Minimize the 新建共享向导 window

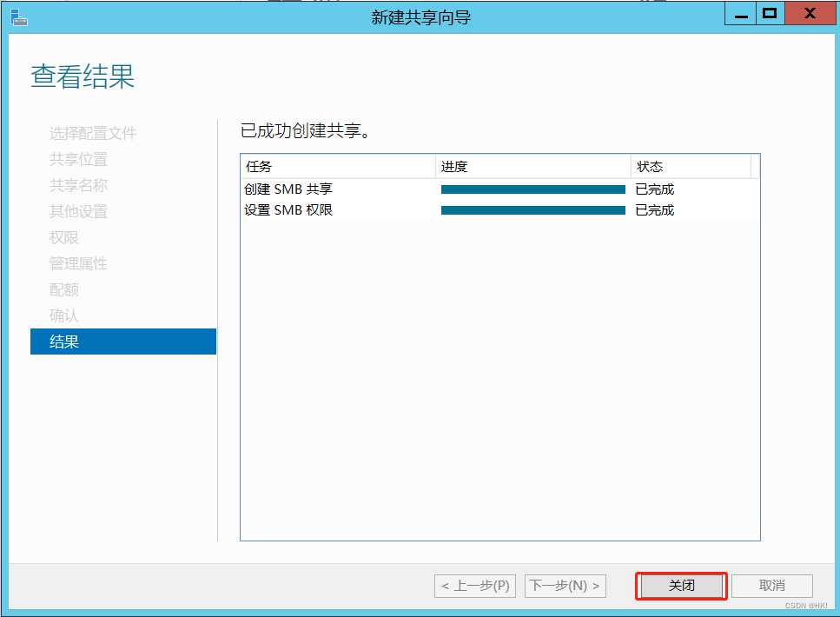click(x=740, y=13)
